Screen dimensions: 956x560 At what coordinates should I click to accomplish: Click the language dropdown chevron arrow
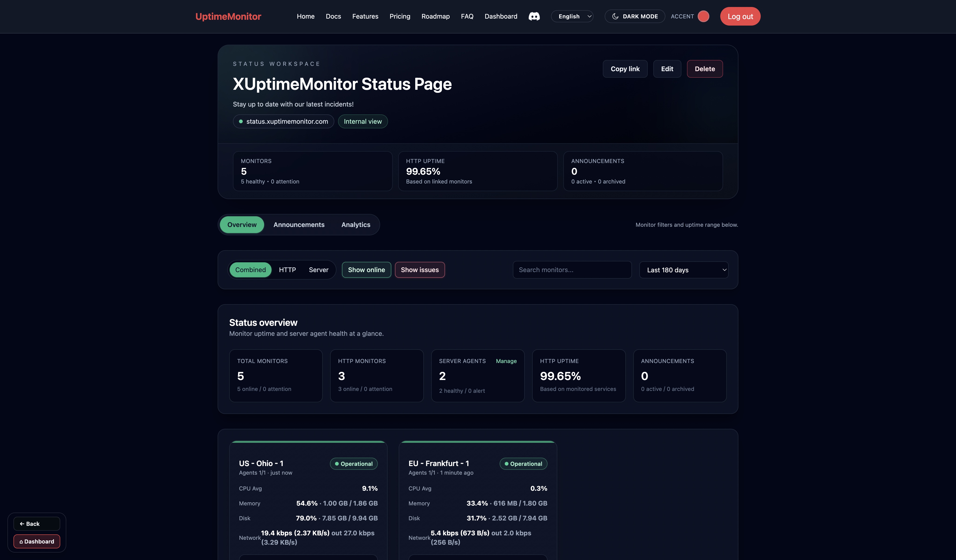pos(589,16)
